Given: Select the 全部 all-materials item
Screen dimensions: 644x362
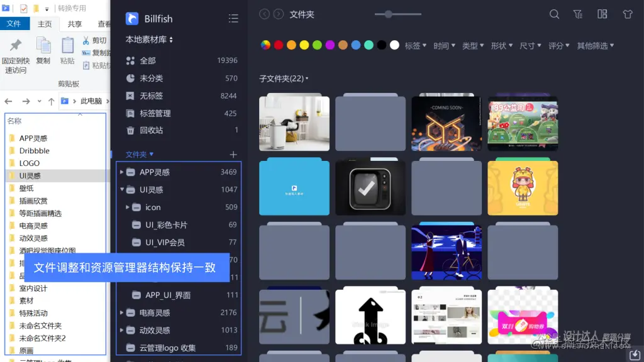Looking at the screenshot, I should [x=181, y=60].
